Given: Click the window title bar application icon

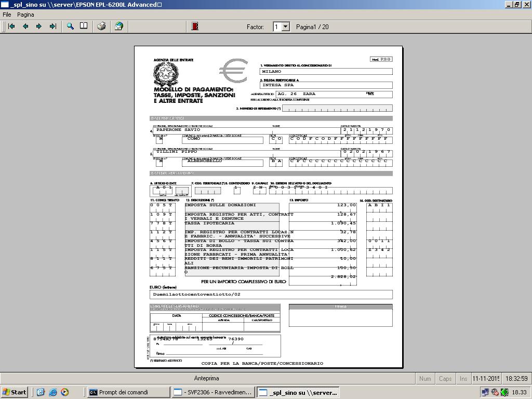Looking at the screenshot, I should (5, 4).
